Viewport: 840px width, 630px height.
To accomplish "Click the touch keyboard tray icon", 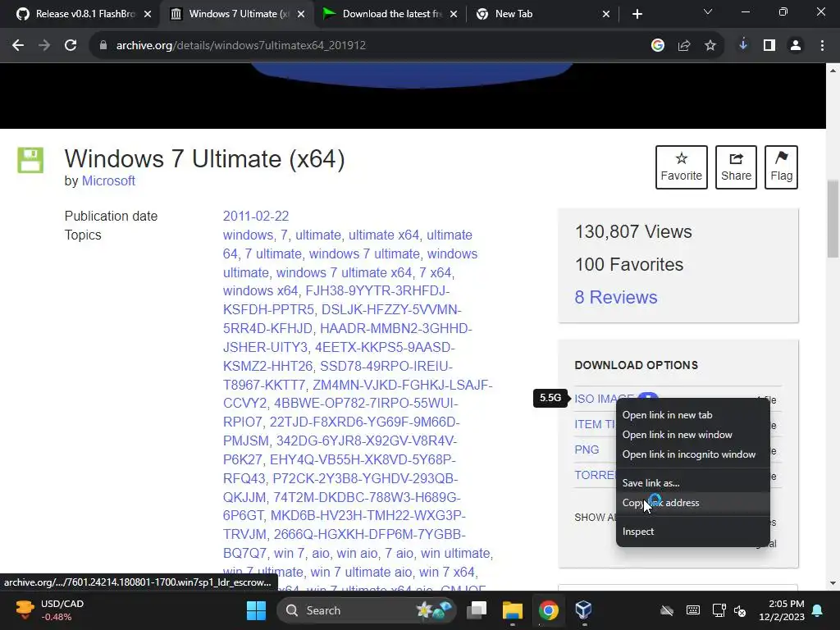I will [692, 610].
